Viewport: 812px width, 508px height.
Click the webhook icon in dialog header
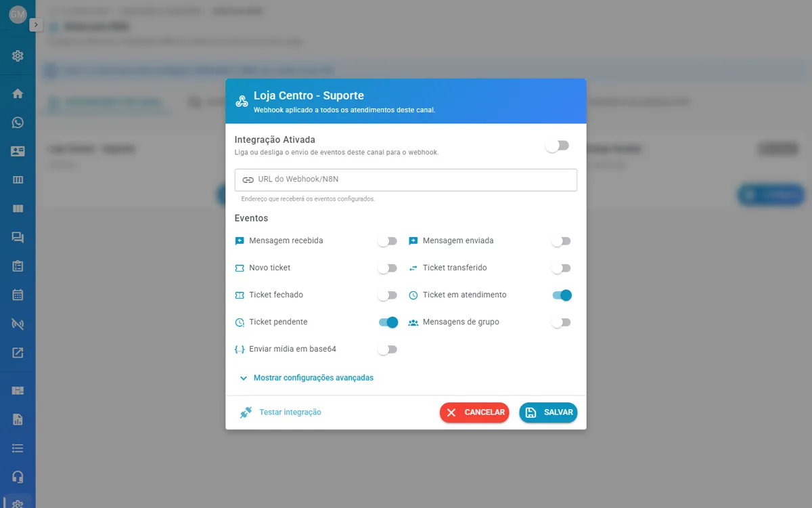point(242,102)
